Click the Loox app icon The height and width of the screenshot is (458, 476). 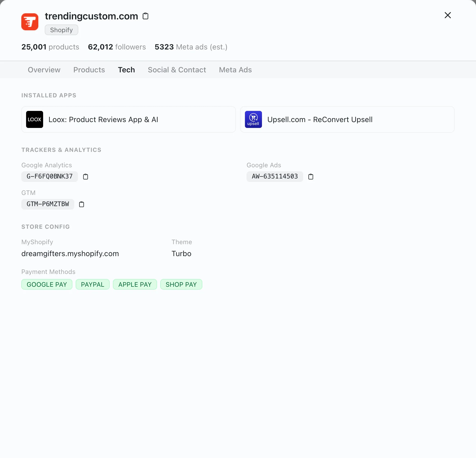(34, 119)
